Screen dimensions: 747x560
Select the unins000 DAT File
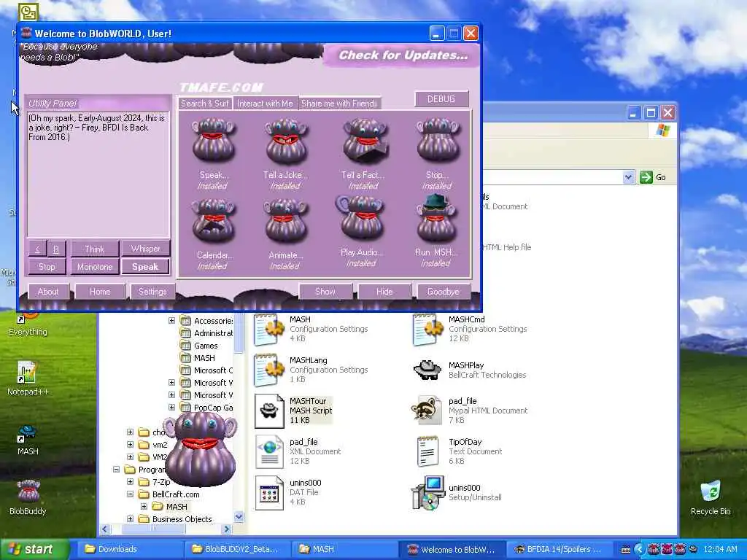(x=289, y=492)
